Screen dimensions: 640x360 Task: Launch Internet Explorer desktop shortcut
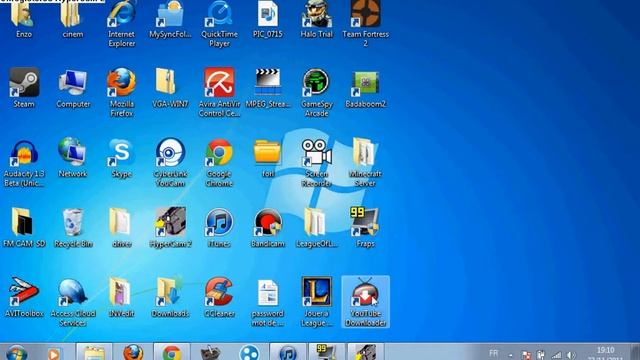coord(122,23)
